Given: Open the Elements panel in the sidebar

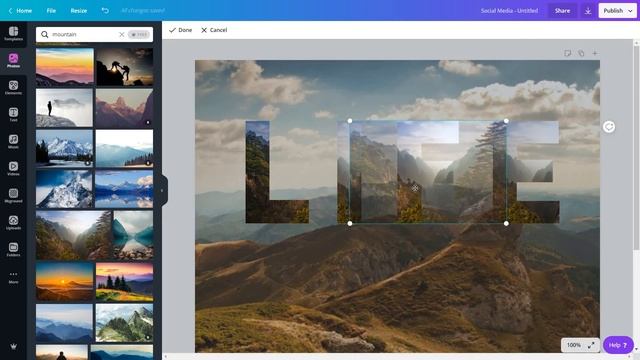Looking at the screenshot, I should click(13, 87).
